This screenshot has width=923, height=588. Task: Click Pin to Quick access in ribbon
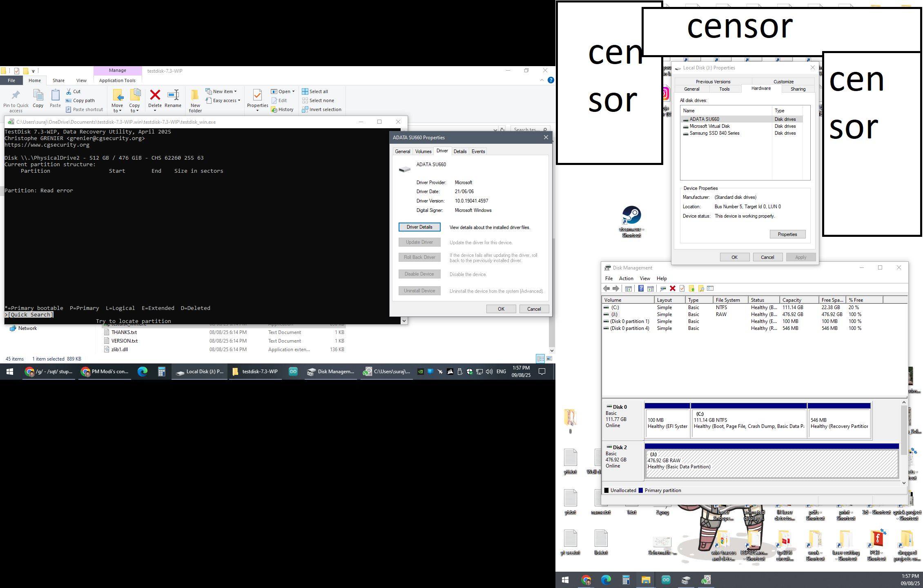point(16,101)
